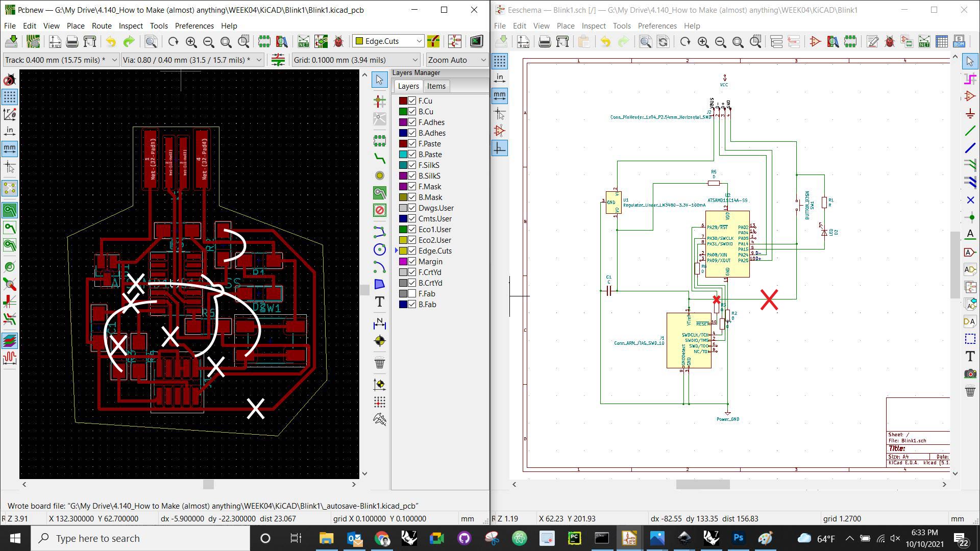980x551 pixels.
Task: Open Eeschema Place menu
Action: tap(566, 26)
